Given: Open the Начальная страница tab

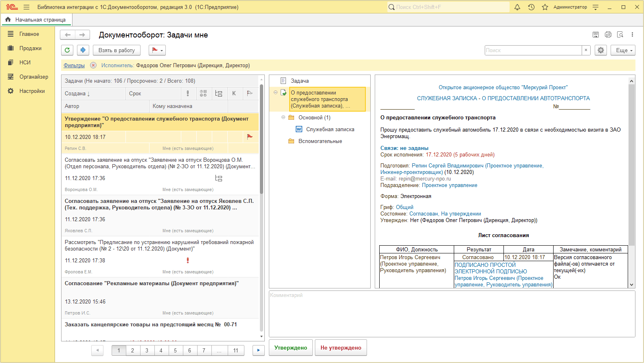Looking at the screenshot, I should point(36,20).
